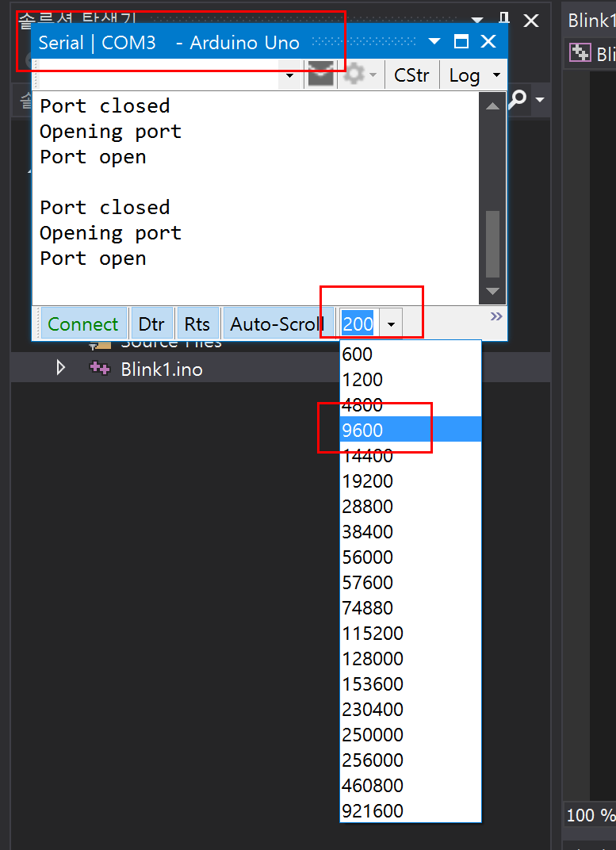The image size is (616, 850).
Task: Open the send text history dropdown arrow
Action: [290, 75]
